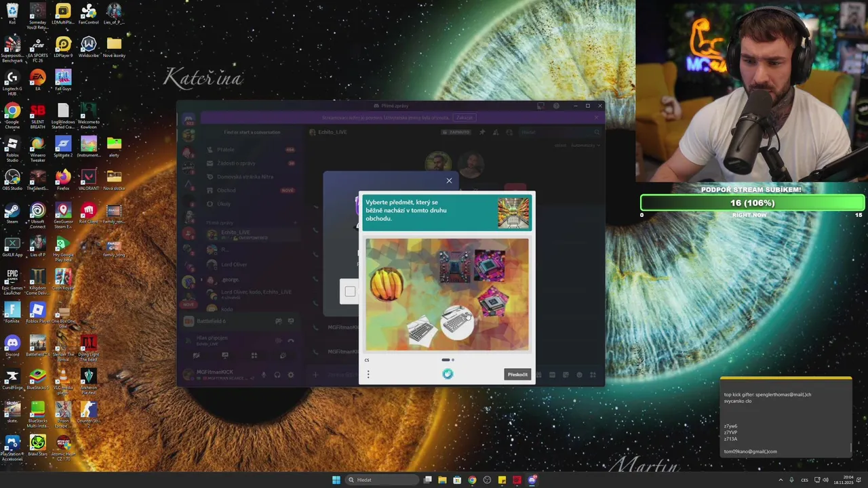Open Ubisoft Connect desktop icon

[37, 216]
